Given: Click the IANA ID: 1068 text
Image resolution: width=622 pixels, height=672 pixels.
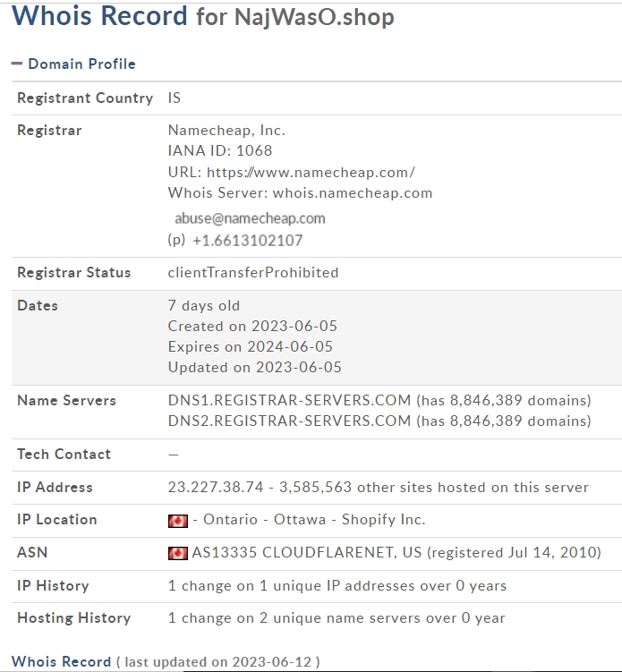Looking at the screenshot, I should 220,151.
